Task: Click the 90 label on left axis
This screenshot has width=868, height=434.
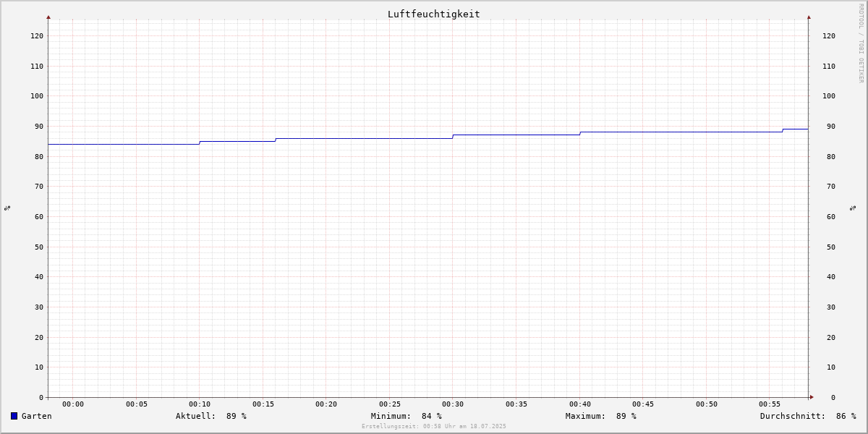Action: coord(39,127)
